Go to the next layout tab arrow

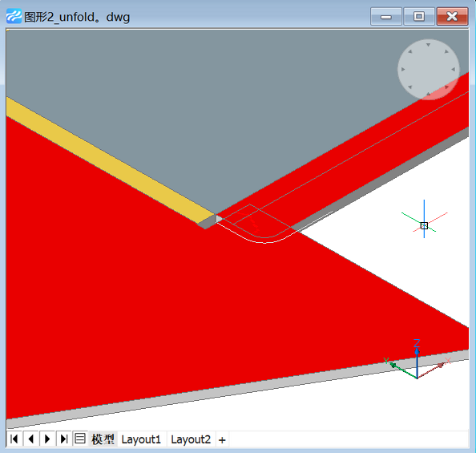(x=47, y=439)
